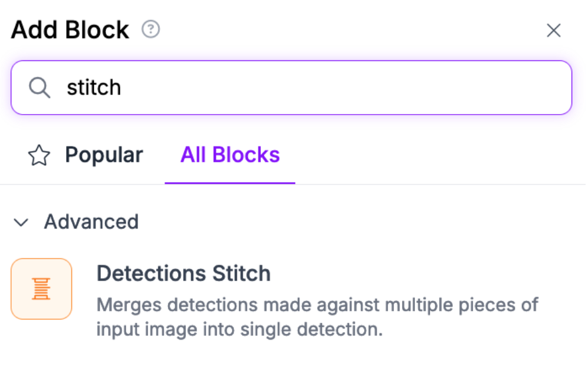Collapse the Advanced section chevron
Screen dimensions: 588x371
click(x=22, y=223)
